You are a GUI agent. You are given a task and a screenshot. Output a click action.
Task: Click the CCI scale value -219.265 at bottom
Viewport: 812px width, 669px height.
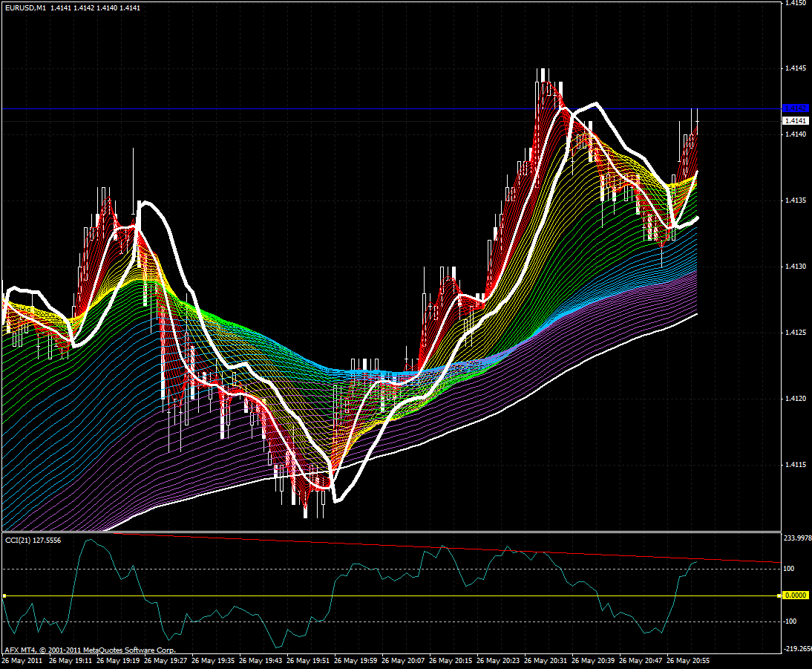[797, 649]
